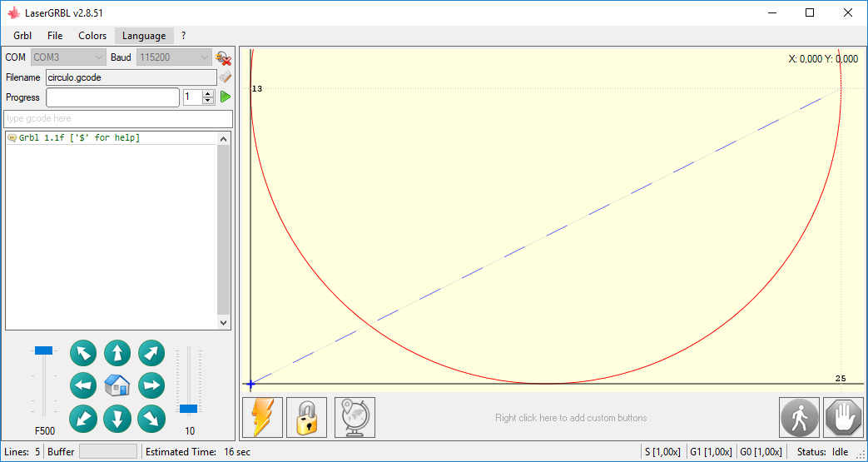The height and width of the screenshot is (462, 868).
Task: Click the F500 feed rate label
Action: tap(45, 431)
